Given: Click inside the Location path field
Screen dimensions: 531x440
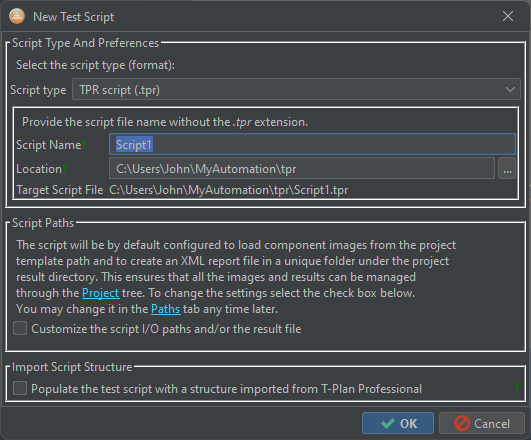Looking at the screenshot, I should tap(302, 168).
